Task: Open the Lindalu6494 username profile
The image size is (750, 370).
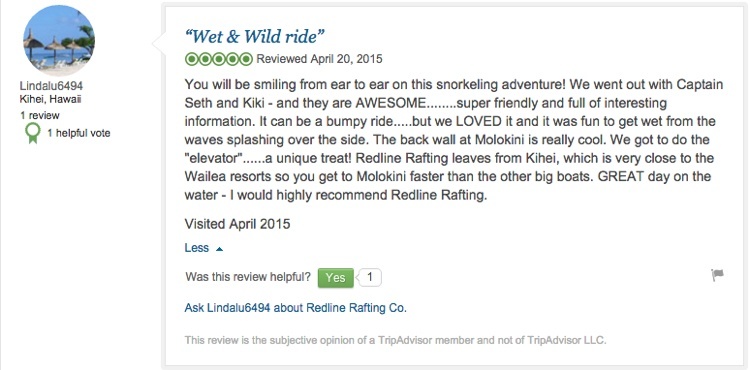Action: pyautogui.click(x=51, y=86)
